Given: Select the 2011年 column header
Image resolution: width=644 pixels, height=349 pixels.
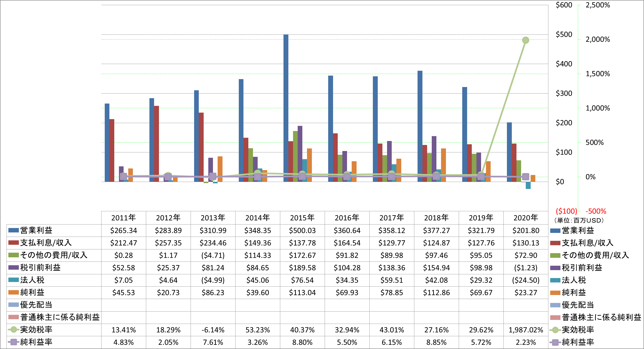Looking at the screenshot, I should 124,218.
